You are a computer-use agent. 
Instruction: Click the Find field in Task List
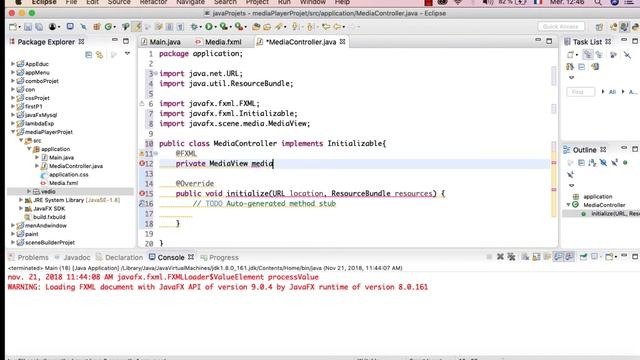580,92
